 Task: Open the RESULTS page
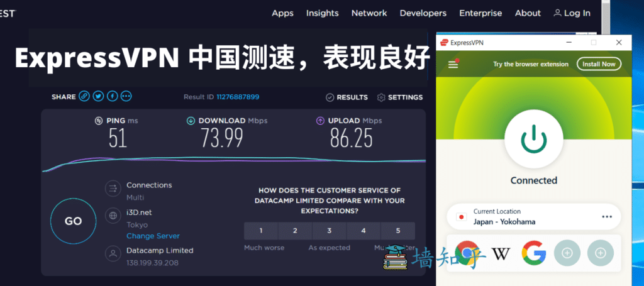(347, 97)
